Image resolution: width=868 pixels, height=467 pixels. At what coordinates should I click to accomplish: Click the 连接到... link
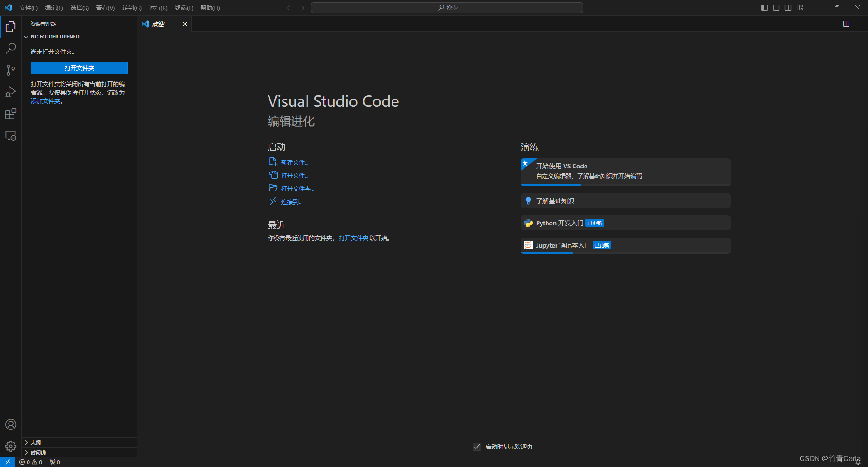[292, 202]
